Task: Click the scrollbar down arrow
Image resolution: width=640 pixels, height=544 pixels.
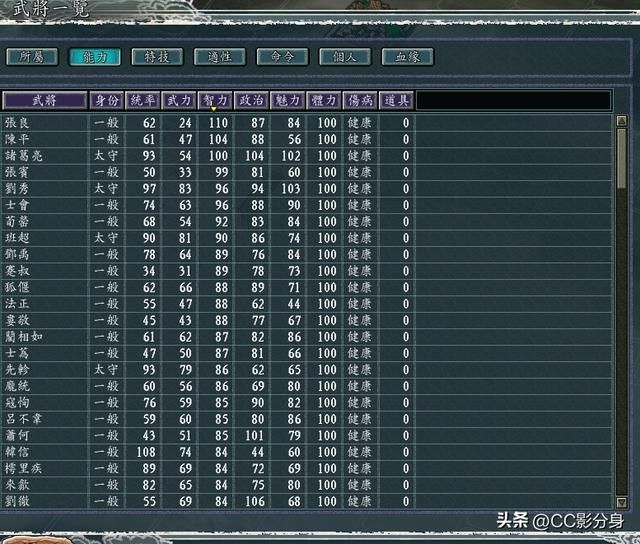Action: coord(621,502)
